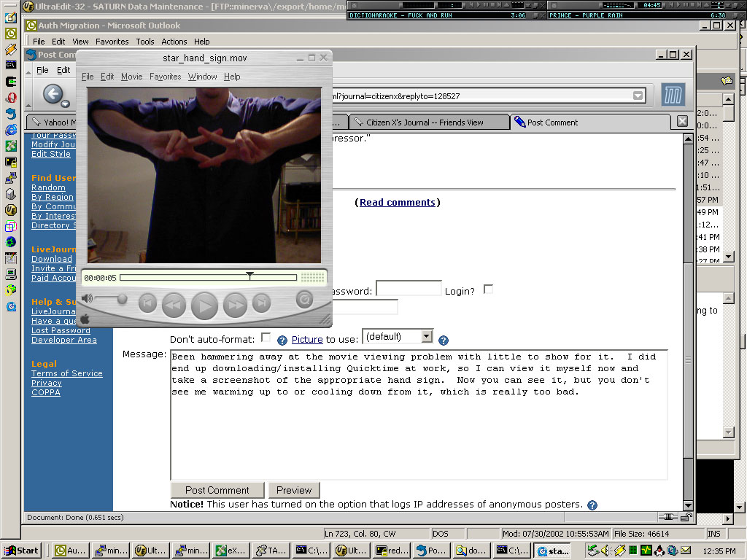Click the help icon beside Picture dropdown
Viewport: 747px width, 560px height.
(443, 340)
